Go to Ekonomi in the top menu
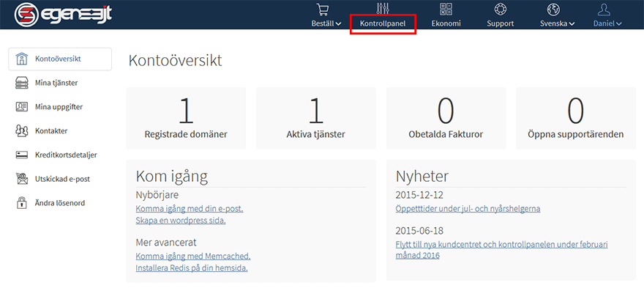The width and height of the screenshot is (644, 288). coord(446,23)
